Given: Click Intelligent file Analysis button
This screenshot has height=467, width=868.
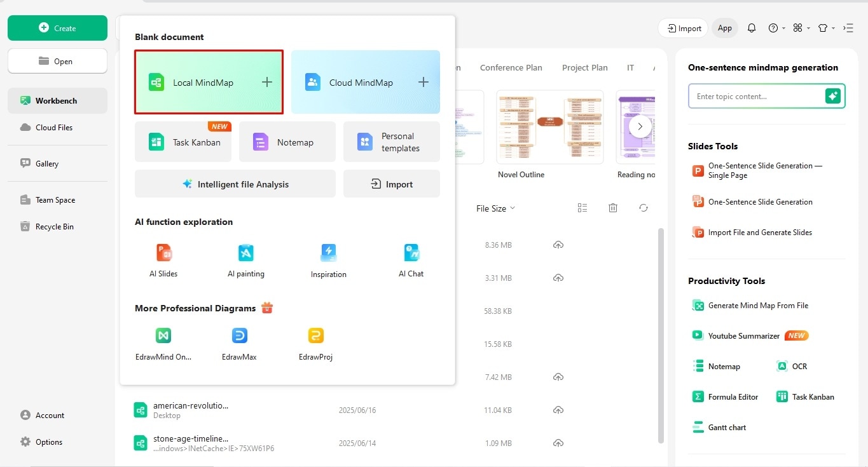Looking at the screenshot, I should click(x=235, y=184).
